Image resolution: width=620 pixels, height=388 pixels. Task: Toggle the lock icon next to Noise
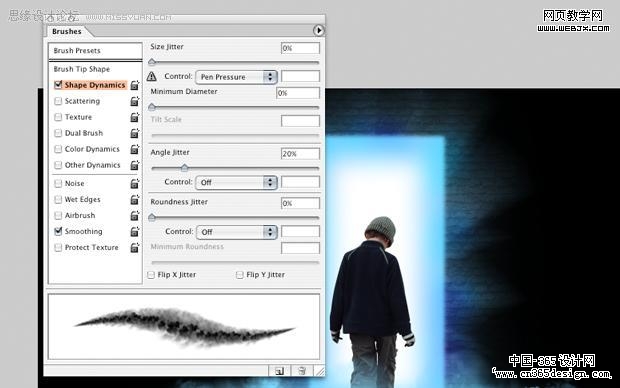coord(135,184)
